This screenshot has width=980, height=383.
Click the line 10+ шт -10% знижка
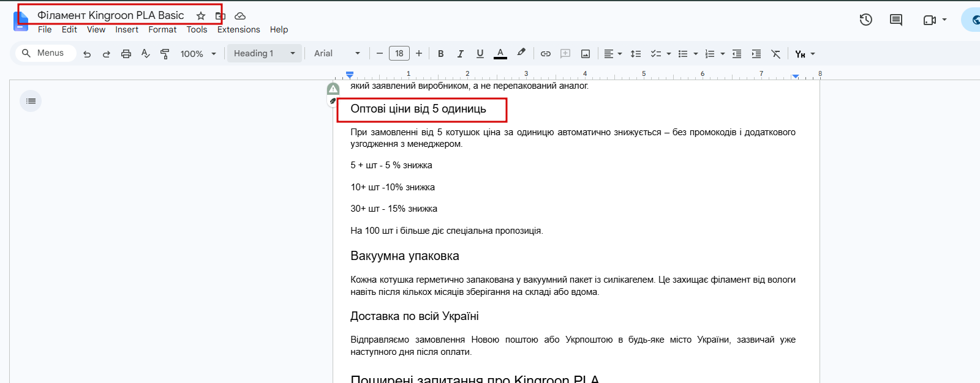(x=393, y=187)
